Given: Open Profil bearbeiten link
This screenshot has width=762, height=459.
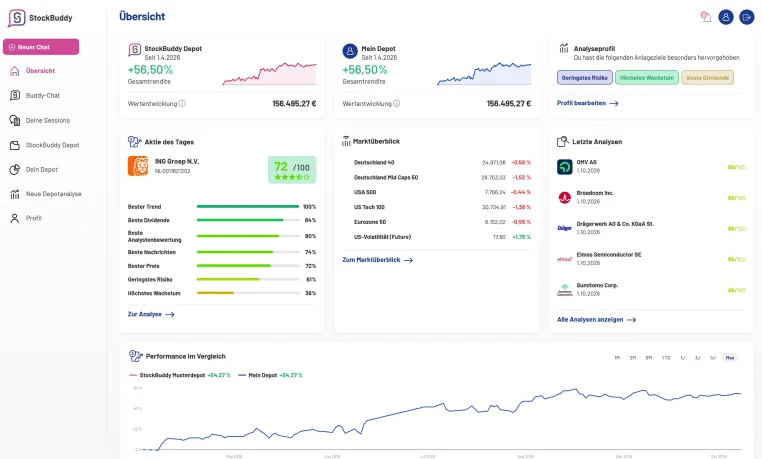Looking at the screenshot, I should [x=588, y=103].
